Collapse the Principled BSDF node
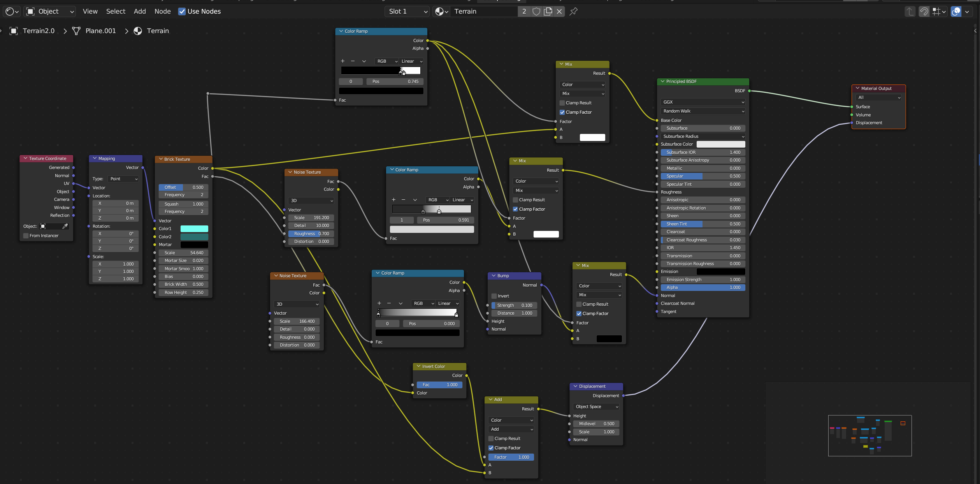Screen dimensions: 980x484 click(x=662, y=81)
